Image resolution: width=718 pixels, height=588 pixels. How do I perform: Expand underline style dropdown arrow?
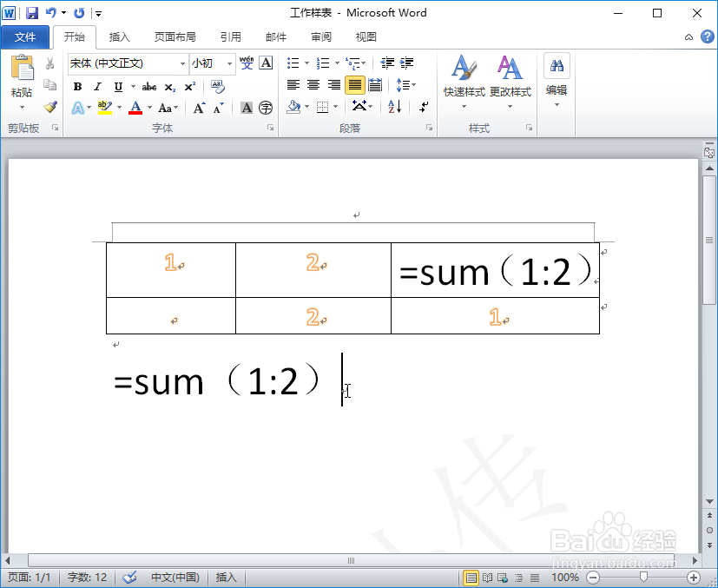(133, 86)
